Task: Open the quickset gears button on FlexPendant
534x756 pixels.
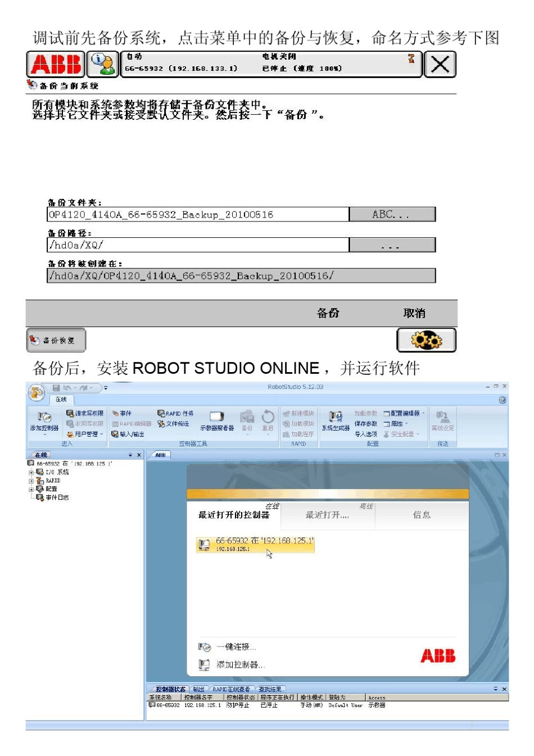Action: [426, 340]
